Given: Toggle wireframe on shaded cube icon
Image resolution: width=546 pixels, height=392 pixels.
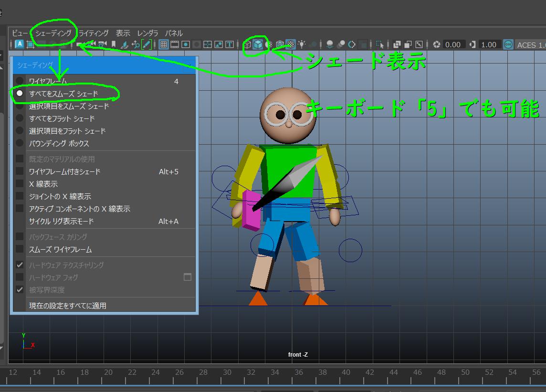Looking at the screenshot, I should pos(280,44).
